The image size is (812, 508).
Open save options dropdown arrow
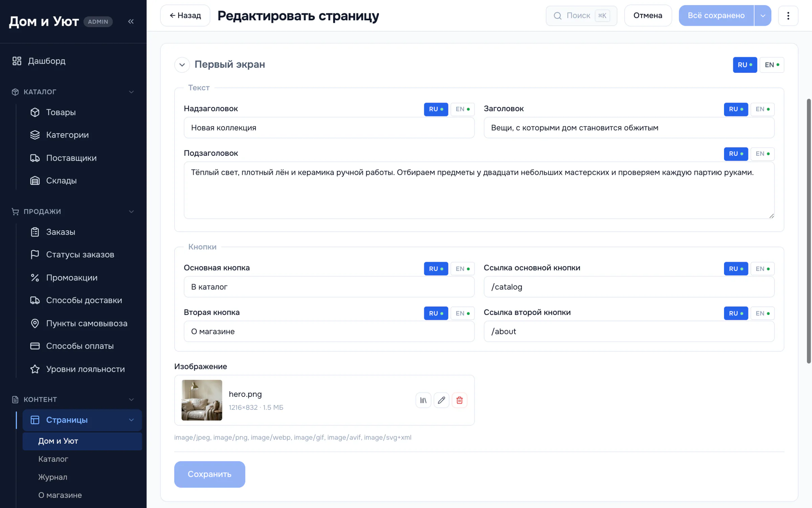(x=763, y=16)
